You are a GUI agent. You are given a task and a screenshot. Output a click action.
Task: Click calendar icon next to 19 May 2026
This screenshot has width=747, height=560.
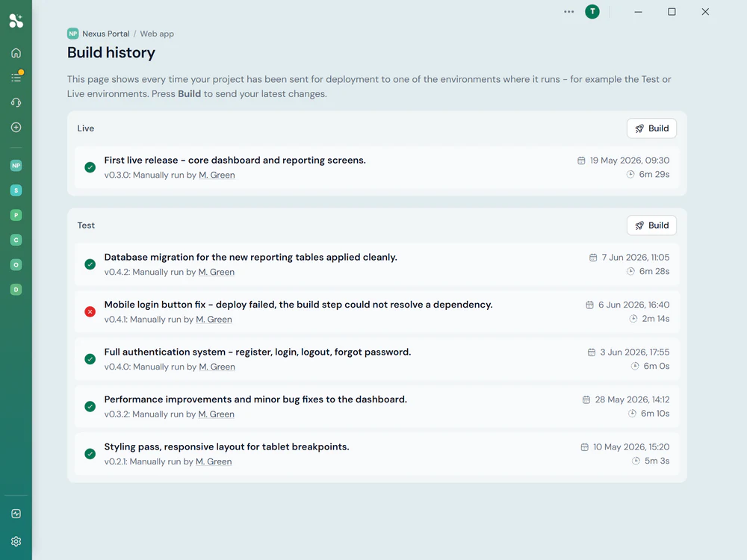[581, 161]
